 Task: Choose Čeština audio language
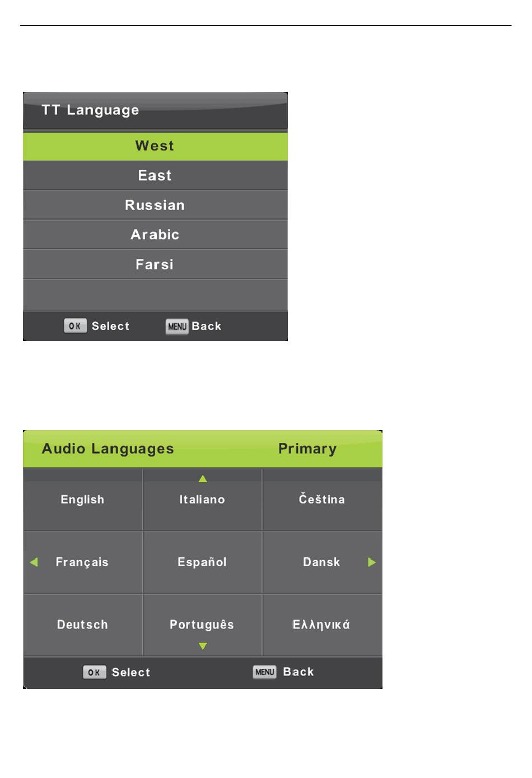pos(322,500)
